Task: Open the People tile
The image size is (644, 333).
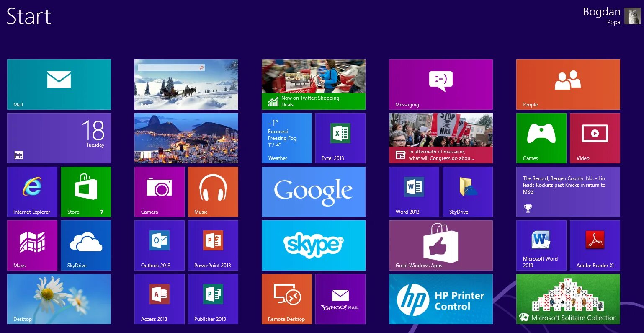Action: pos(568,85)
